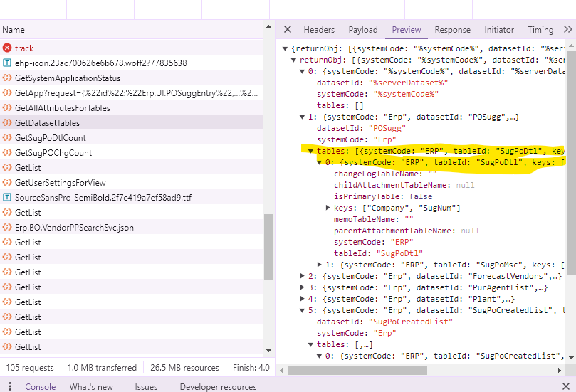Image resolution: width=576 pixels, height=392 pixels.
Task: Select the GetAllAttributesForTables request
Action: click(131, 107)
